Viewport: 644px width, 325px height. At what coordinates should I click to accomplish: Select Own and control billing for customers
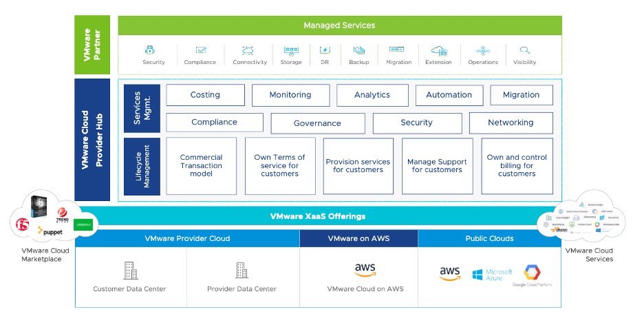517,166
